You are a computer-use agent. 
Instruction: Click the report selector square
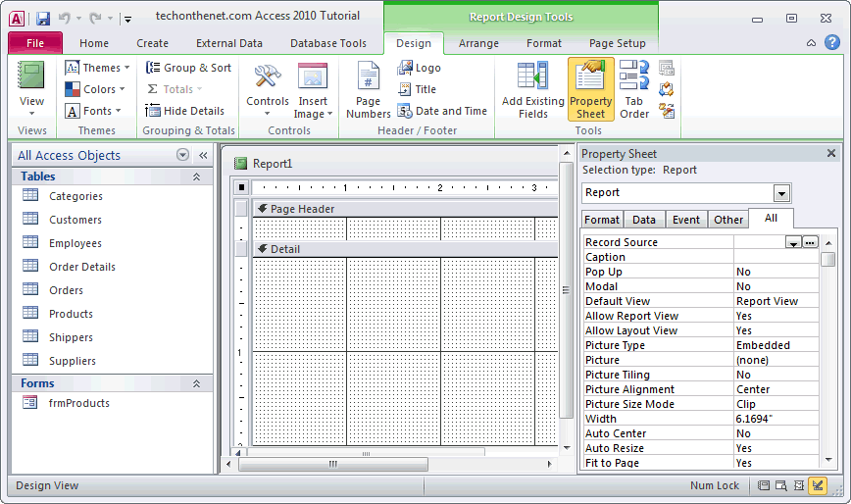click(x=241, y=187)
